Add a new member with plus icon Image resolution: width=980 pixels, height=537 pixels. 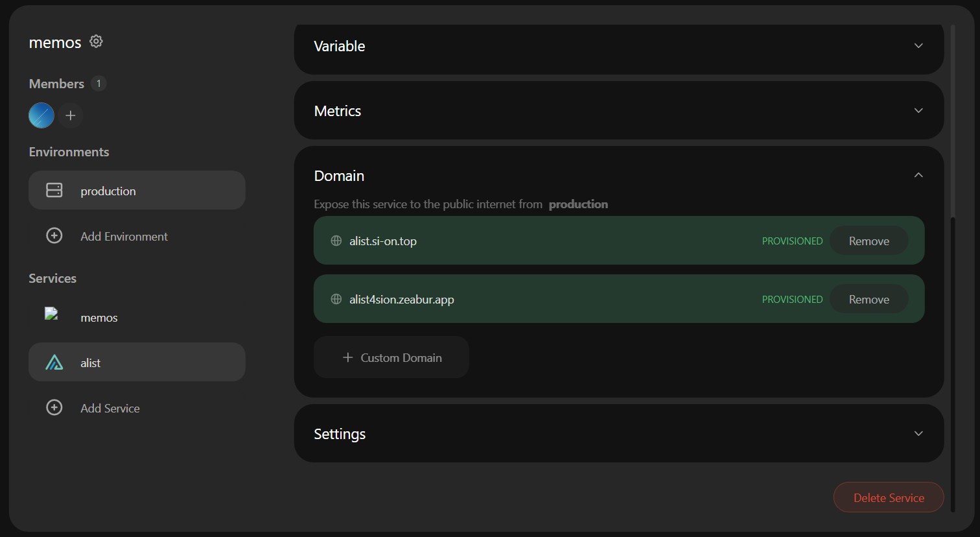point(71,115)
